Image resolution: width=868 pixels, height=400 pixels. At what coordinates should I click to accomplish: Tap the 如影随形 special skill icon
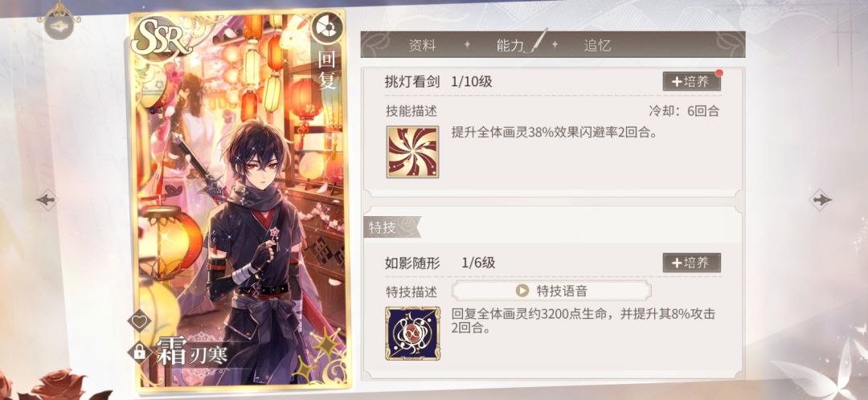coord(412,333)
